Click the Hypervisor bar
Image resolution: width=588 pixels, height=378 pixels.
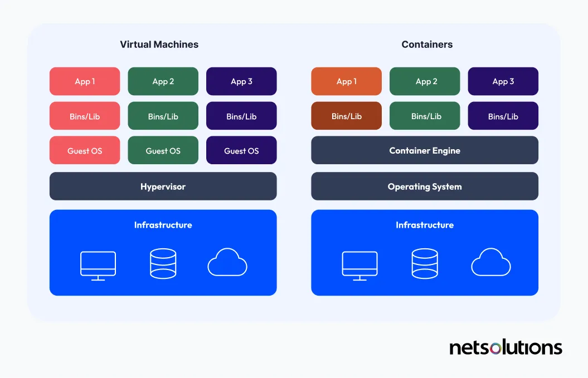(163, 186)
